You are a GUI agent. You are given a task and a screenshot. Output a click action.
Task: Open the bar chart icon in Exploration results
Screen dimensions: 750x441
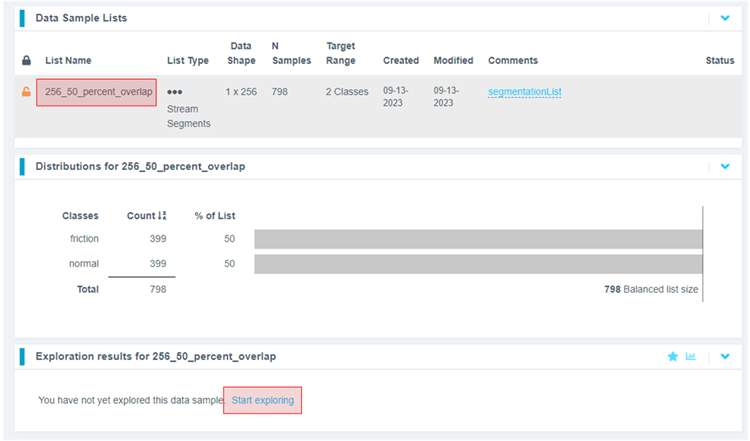click(x=691, y=356)
